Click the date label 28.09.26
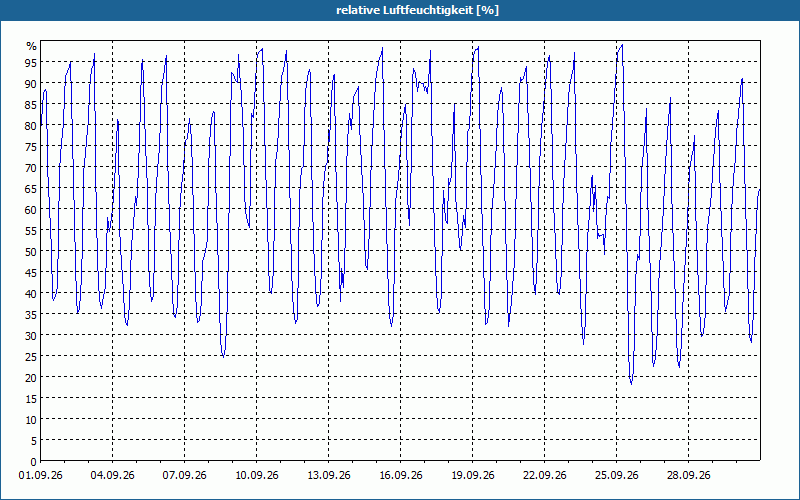800x500 pixels. pos(688,476)
